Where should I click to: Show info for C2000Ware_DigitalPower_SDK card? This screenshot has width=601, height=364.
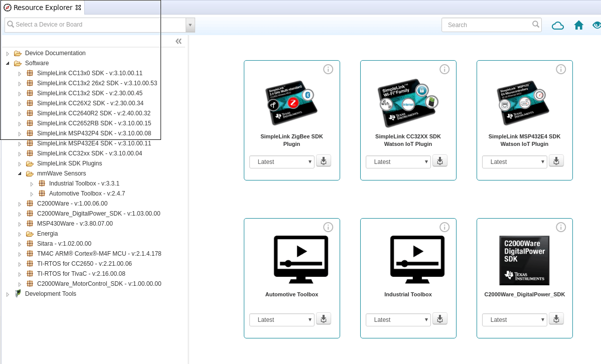click(561, 227)
